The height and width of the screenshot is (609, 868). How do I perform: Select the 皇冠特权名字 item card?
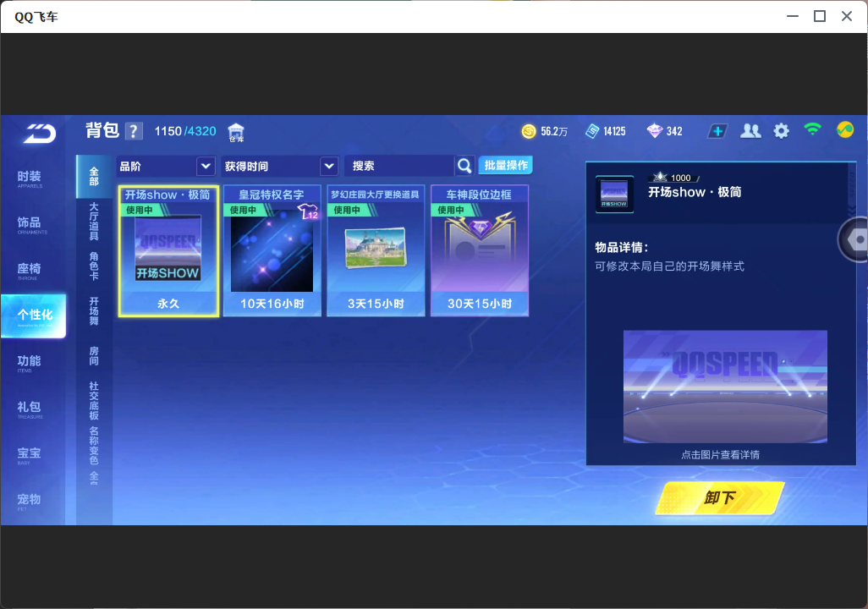[272, 251]
